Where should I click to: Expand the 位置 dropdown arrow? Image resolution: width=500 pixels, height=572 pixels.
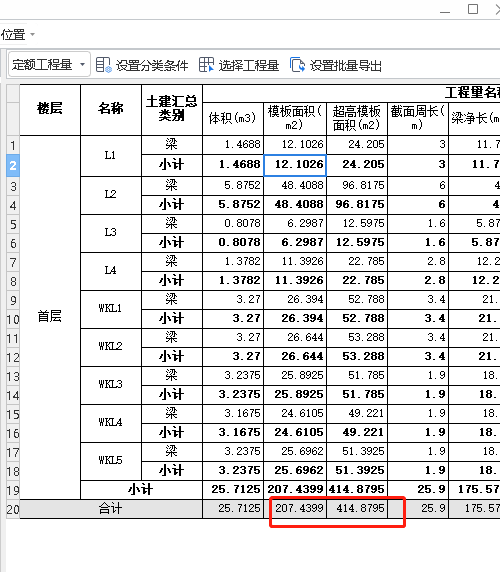tap(32, 35)
